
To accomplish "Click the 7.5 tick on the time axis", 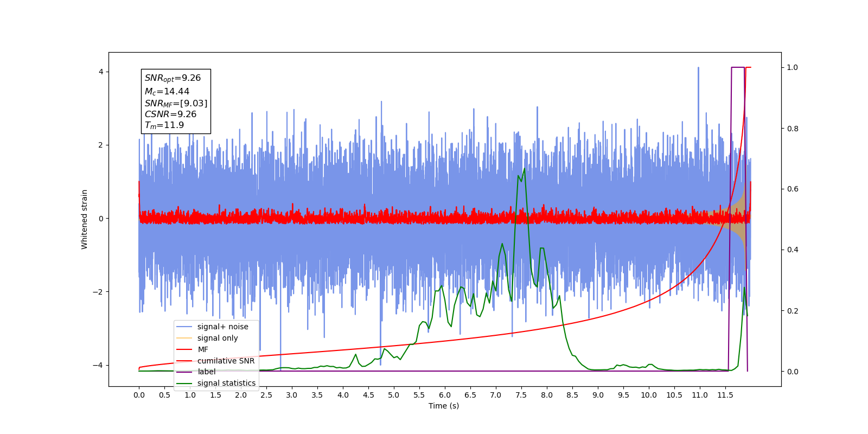I will click(521, 395).
